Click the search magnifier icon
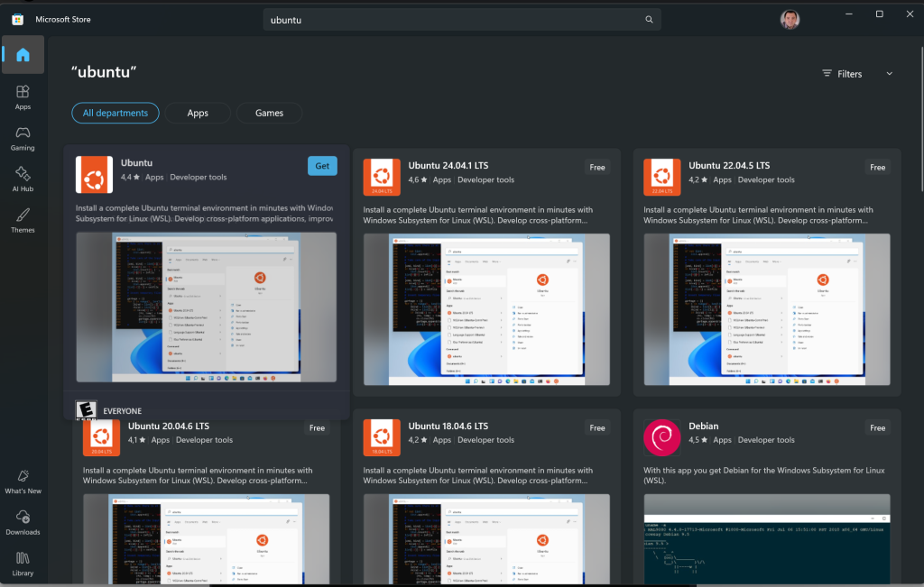Viewport: 924px width, 587px height. 649,20
